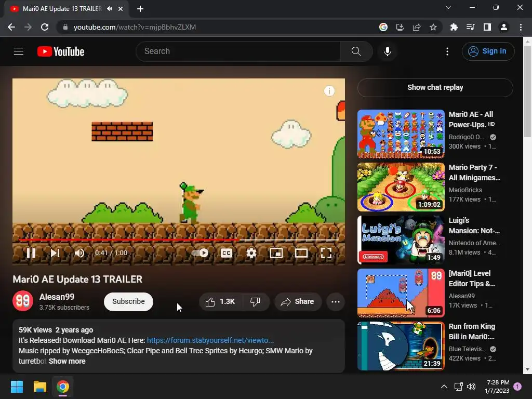
Task: Skip to the next video
Action: 55,253
